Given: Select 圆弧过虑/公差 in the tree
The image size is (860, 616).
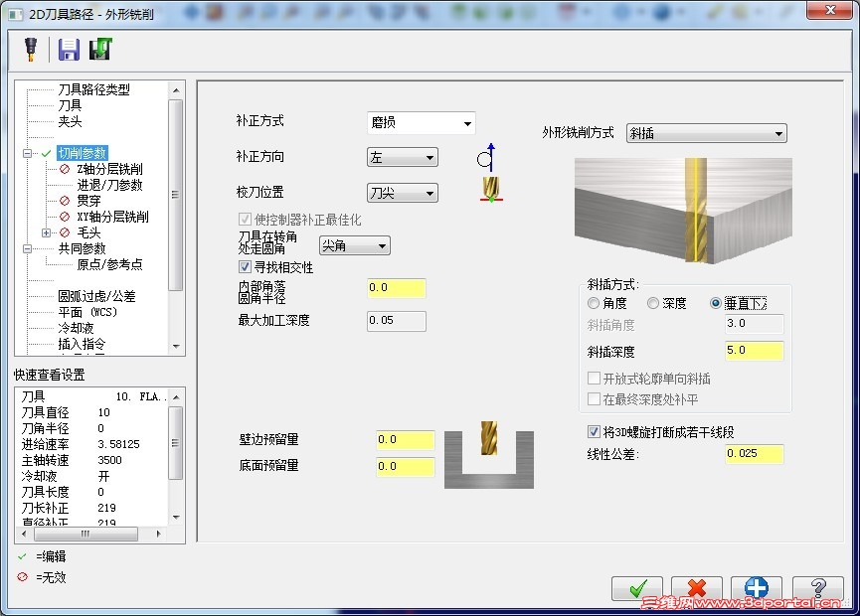Looking at the screenshot, I should click(96, 296).
